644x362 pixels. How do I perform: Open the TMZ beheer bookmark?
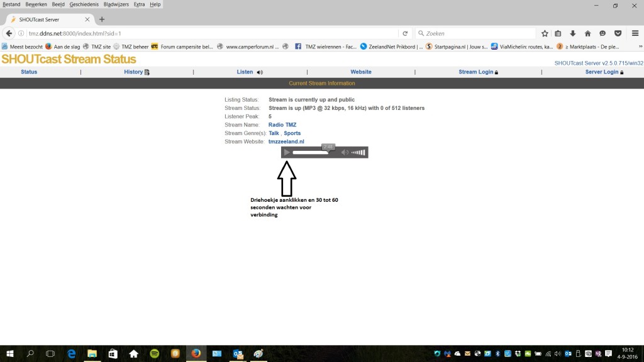(x=131, y=46)
